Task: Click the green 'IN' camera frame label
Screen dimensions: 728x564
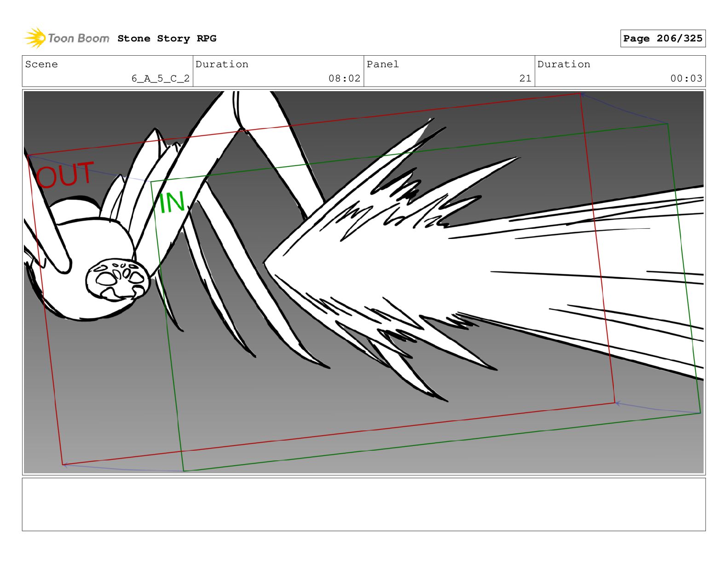Action: click(x=172, y=203)
